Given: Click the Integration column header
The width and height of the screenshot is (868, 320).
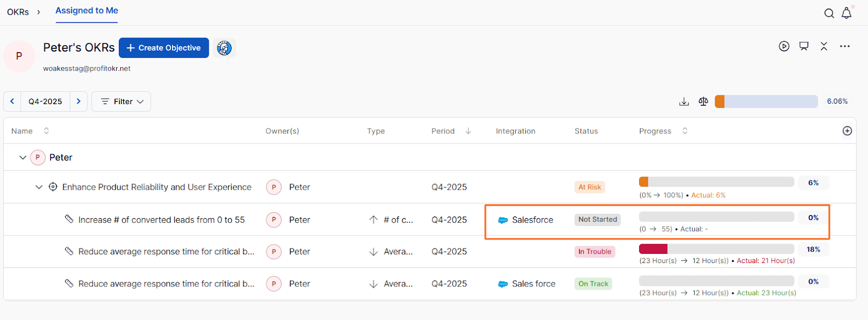Looking at the screenshot, I should [x=515, y=131].
